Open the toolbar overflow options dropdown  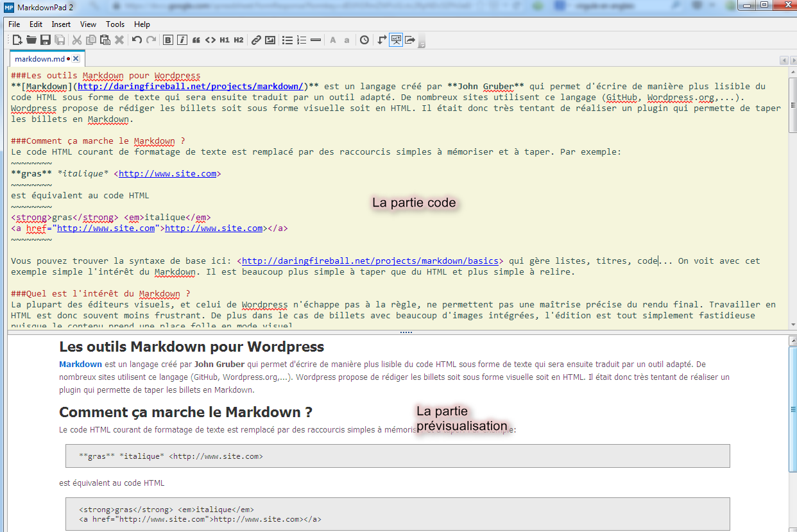point(423,42)
